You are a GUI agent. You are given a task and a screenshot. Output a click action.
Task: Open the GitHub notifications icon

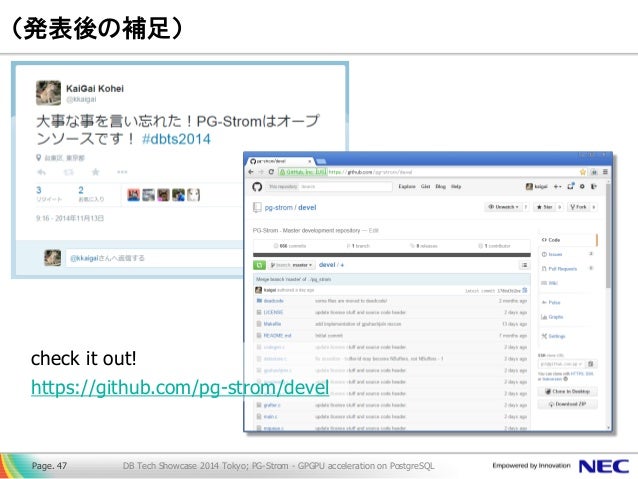pos(570,186)
